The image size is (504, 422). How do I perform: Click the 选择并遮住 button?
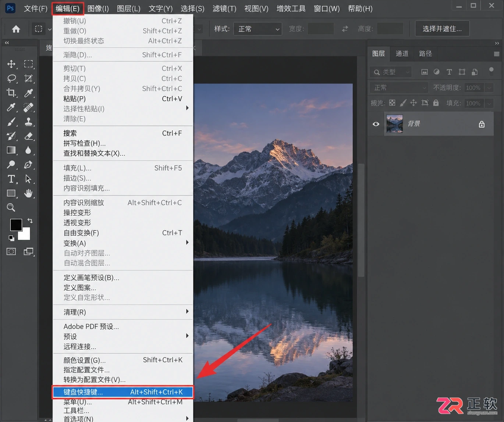442,29
